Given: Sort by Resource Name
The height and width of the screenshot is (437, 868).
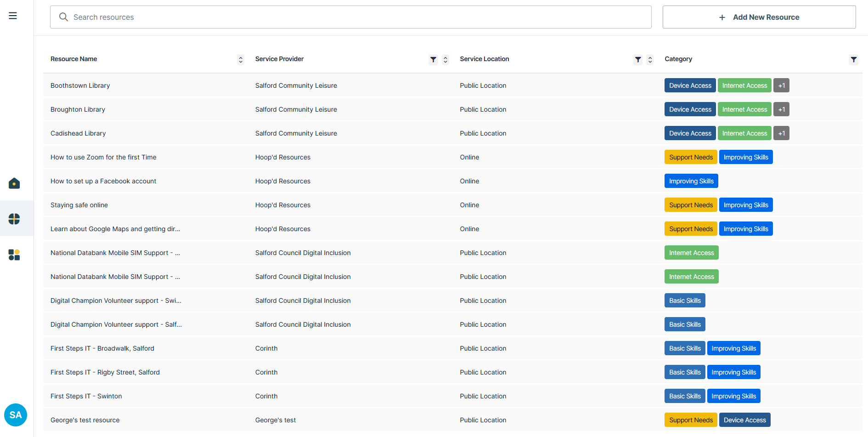Looking at the screenshot, I should pyautogui.click(x=241, y=59).
